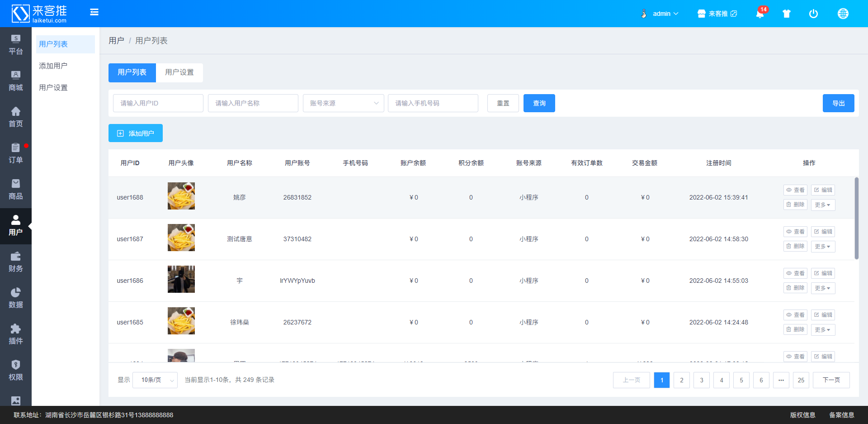Screen dimensions: 868x424
Task: Delete user1686
Action: [795, 288]
